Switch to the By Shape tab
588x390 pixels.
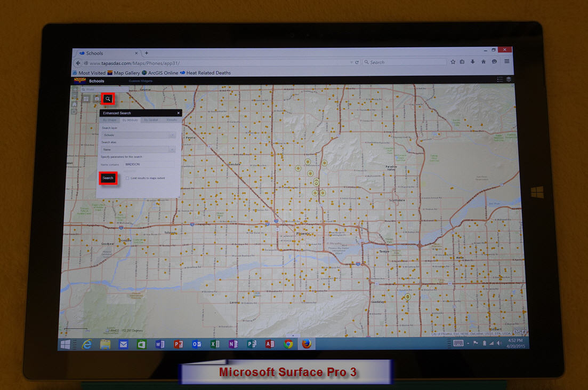110,120
